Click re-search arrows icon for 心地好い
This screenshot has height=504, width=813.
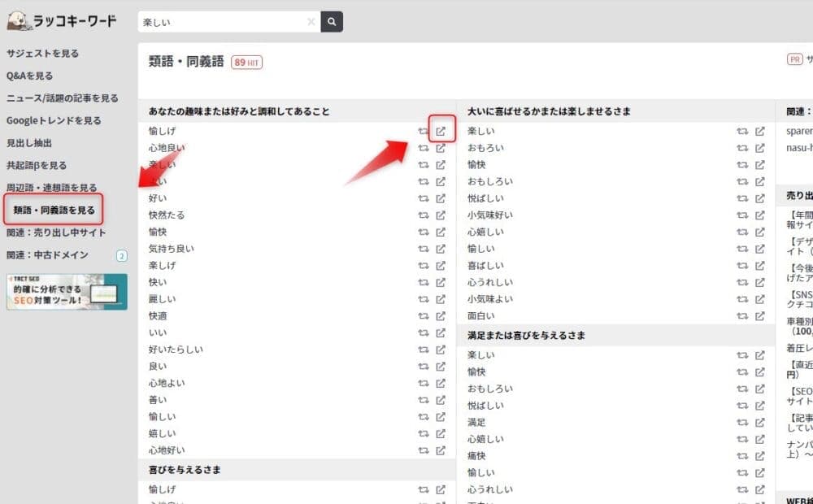coord(424,450)
